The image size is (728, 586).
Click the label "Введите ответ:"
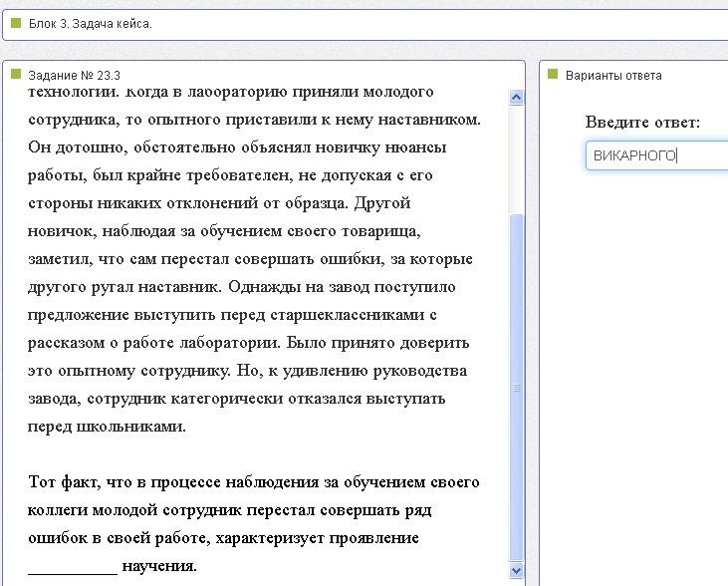click(642, 123)
